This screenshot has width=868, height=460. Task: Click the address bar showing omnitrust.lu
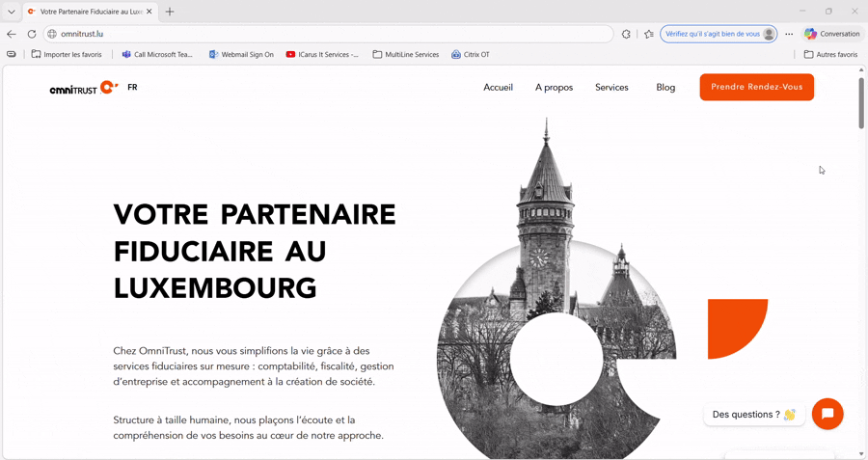click(328, 34)
